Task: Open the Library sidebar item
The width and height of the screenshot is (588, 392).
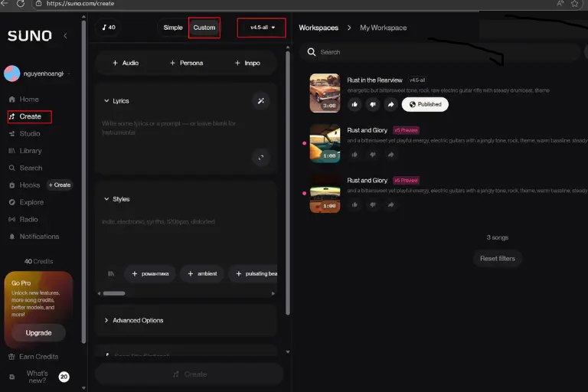Action: point(24,151)
